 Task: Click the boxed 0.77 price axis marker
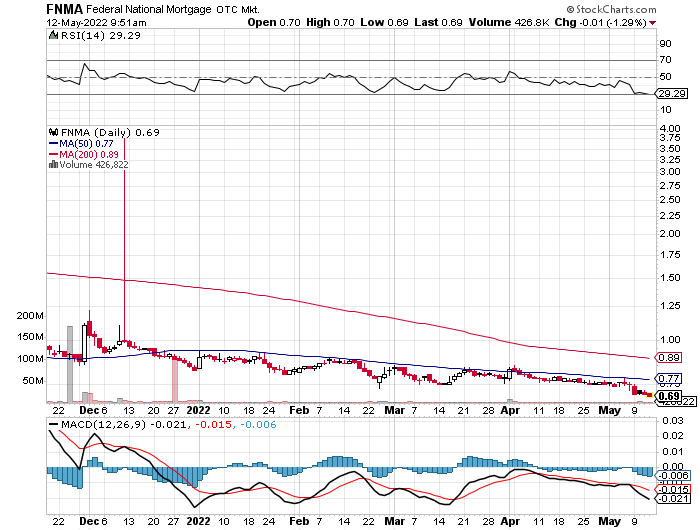tap(669, 379)
